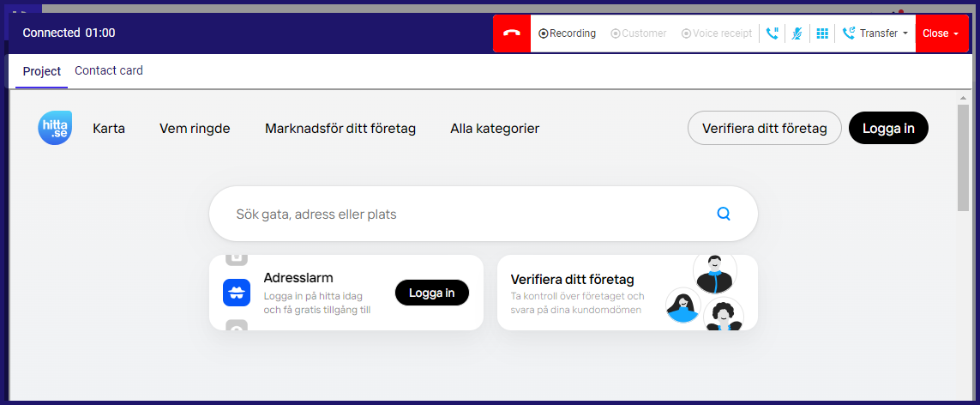Viewport: 980px width, 405px height.
Task: Toggle the Recording option
Action: [x=567, y=33]
